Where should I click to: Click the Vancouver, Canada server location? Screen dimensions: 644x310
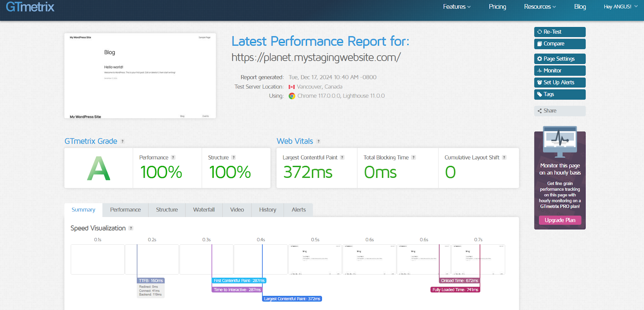click(320, 87)
